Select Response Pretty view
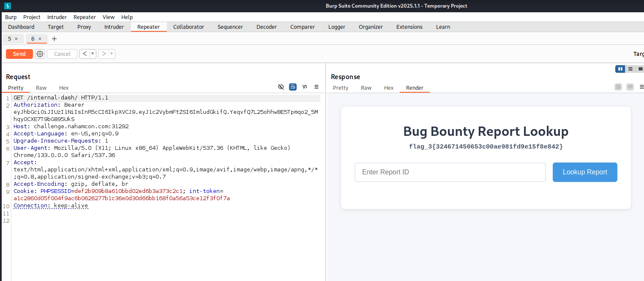This screenshot has width=644, height=281. pyautogui.click(x=341, y=88)
